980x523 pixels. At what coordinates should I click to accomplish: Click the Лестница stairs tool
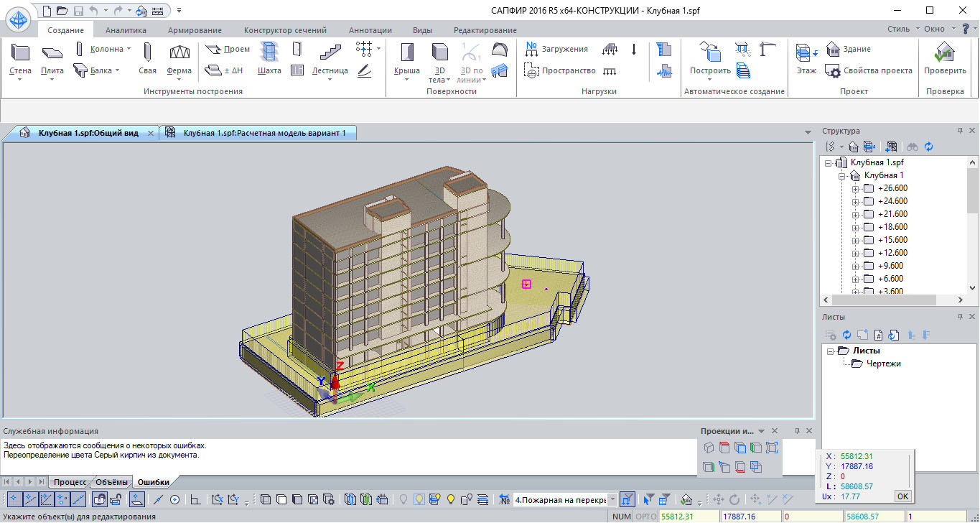click(330, 59)
